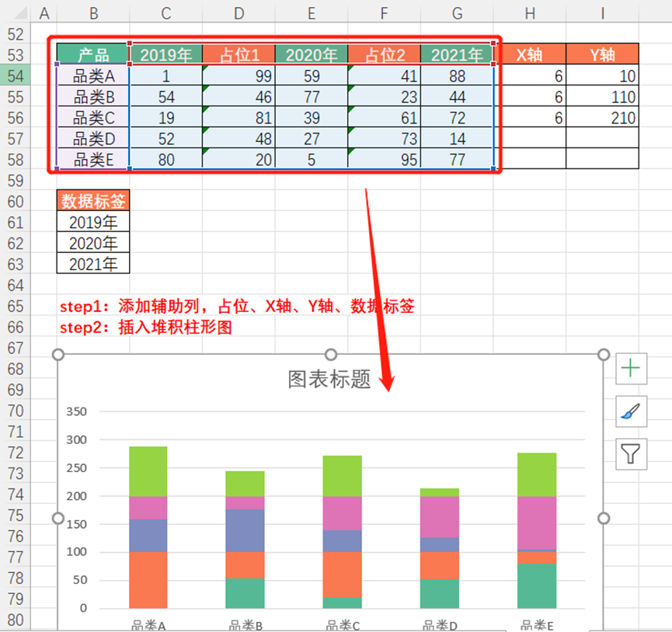Select the 2019年 data label cell
Screen dimensions: 672x632
[93, 222]
